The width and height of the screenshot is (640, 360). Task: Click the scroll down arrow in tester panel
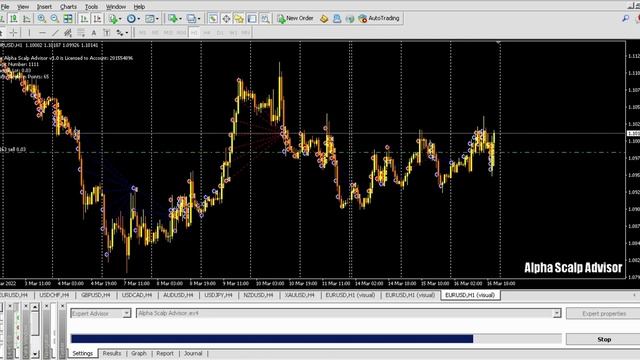tap(35, 354)
